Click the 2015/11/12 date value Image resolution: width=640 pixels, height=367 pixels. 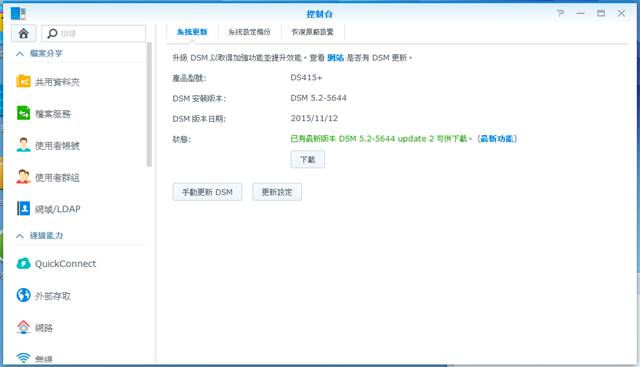314,118
